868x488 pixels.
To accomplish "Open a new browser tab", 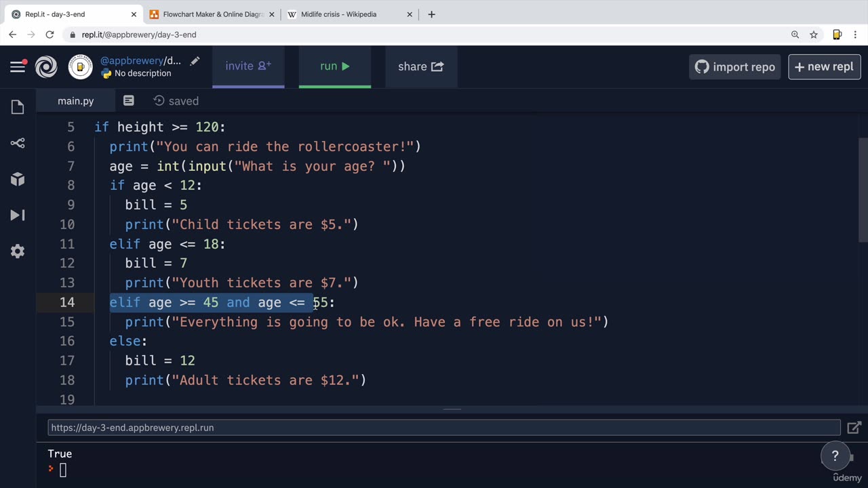I will click(x=431, y=14).
